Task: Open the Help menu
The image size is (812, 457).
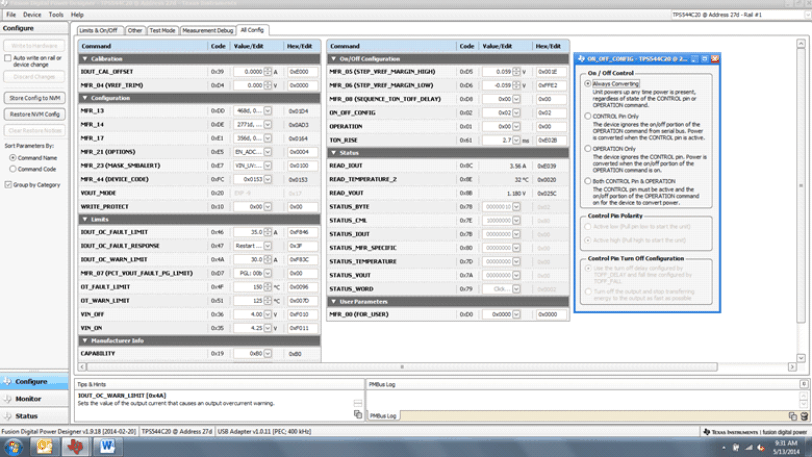Action: tap(77, 15)
